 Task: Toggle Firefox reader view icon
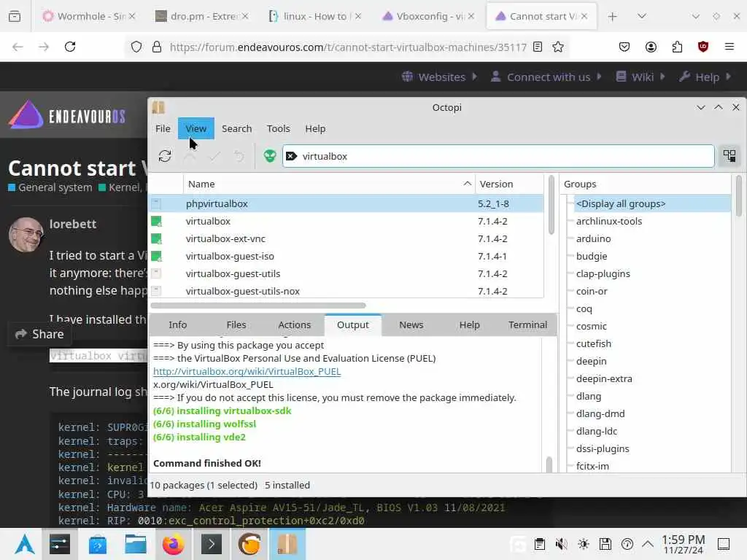tap(538, 47)
